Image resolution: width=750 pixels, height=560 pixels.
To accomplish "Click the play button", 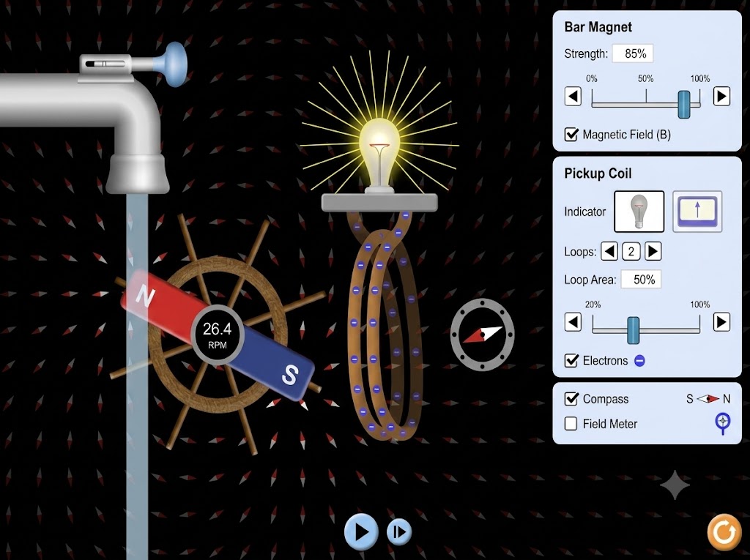I will point(361,531).
